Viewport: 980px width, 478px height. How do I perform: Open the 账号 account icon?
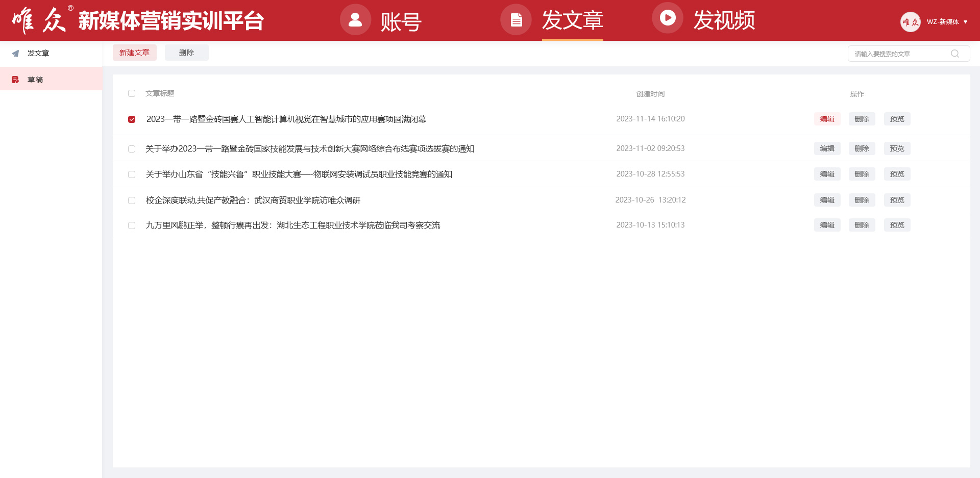[x=355, y=20]
